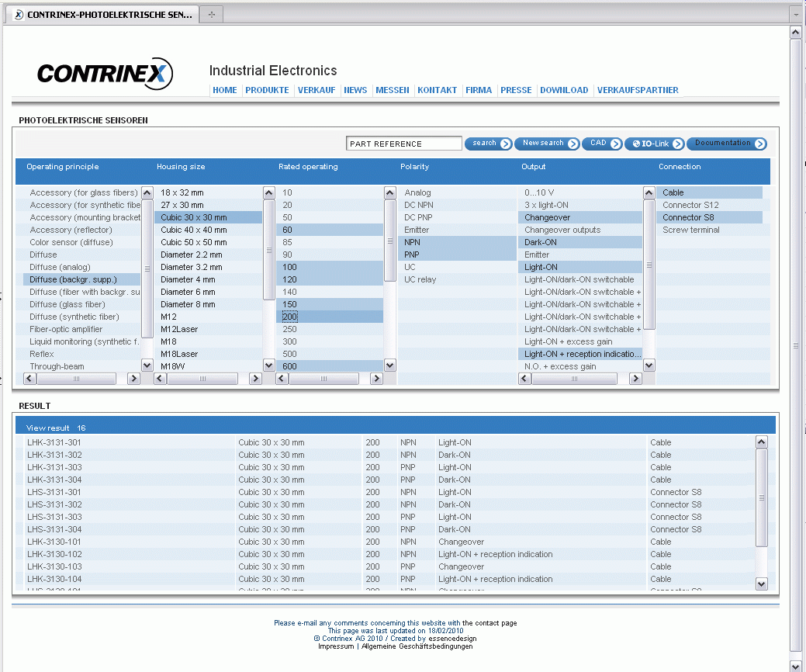
Task: Click the new tab plus icon
Action: tap(211, 14)
